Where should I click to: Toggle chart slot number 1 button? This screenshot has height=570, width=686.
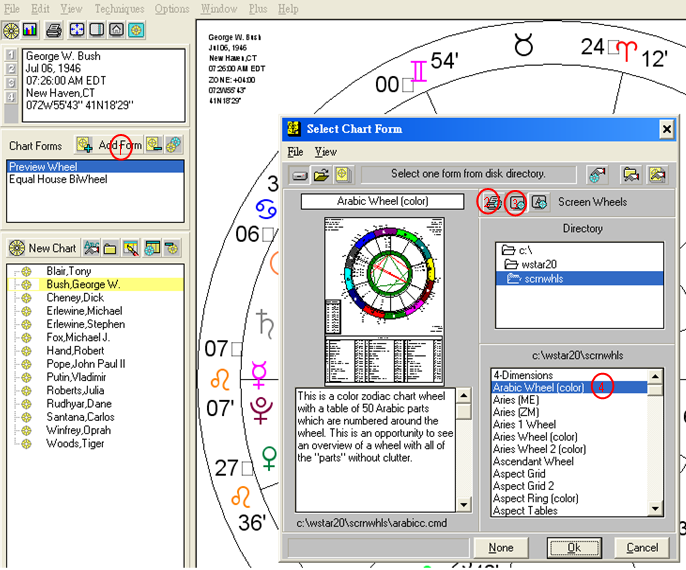click(x=10, y=56)
